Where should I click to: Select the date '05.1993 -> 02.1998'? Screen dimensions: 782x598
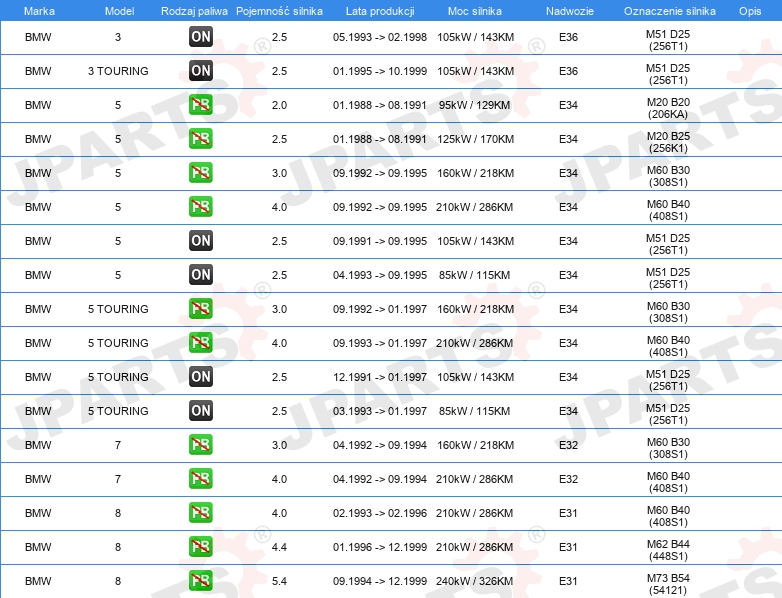[x=380, y=37]
